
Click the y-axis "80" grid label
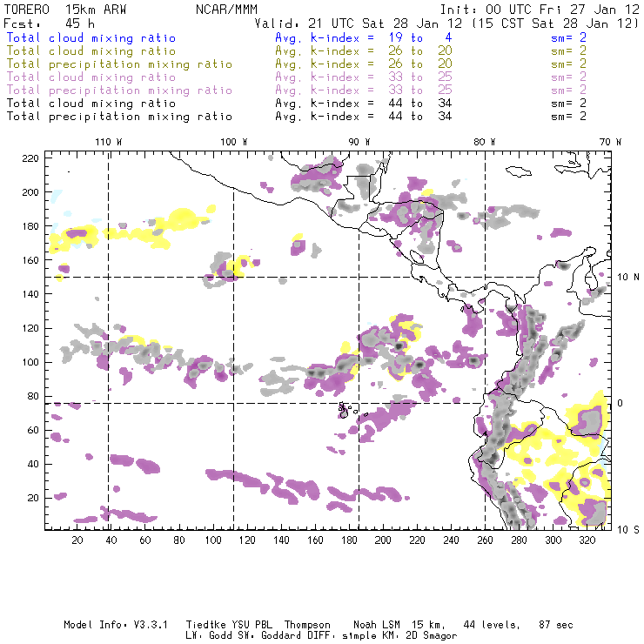coord(33,396)
